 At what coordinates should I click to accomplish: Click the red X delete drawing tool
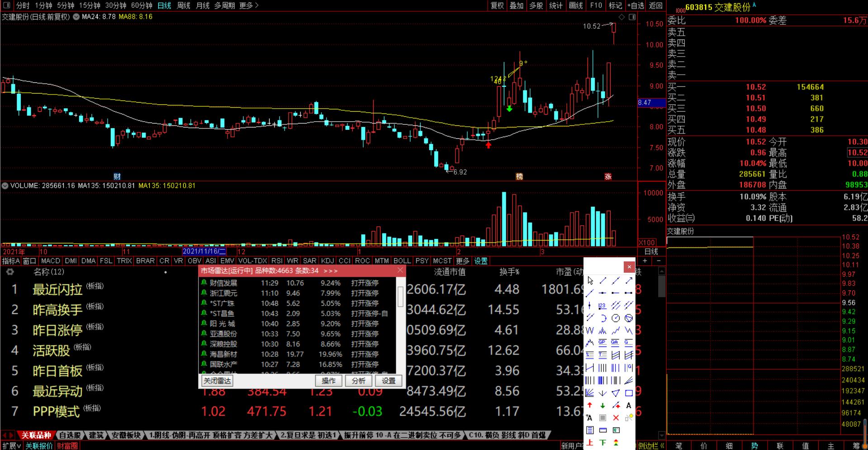click(616, 418)
